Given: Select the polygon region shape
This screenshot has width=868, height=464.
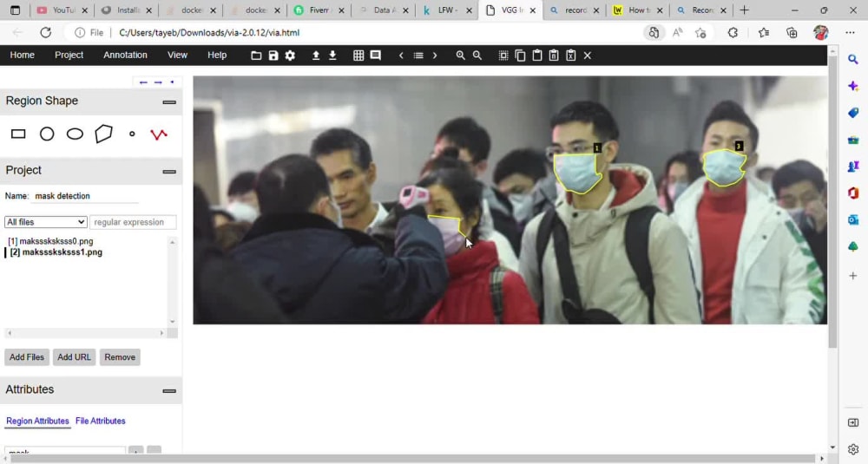Looking at the screenshot, I should tap(103, 134).
